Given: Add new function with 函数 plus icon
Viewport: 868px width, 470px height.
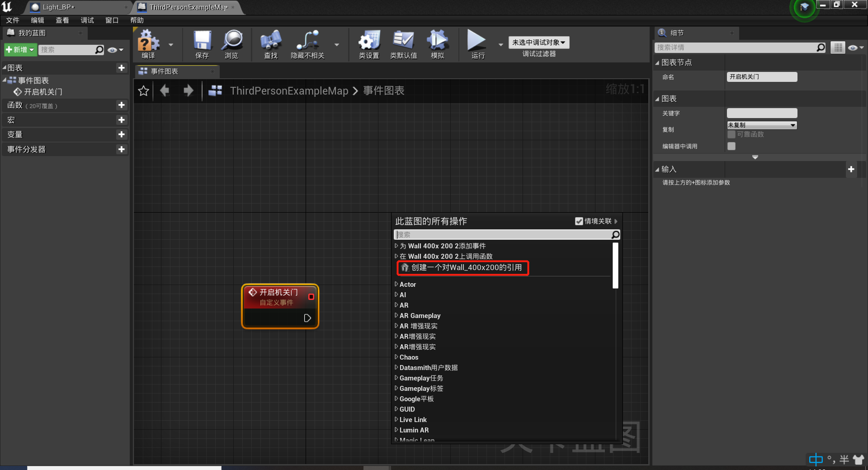Looking at the screenshot, I should 122,105.
